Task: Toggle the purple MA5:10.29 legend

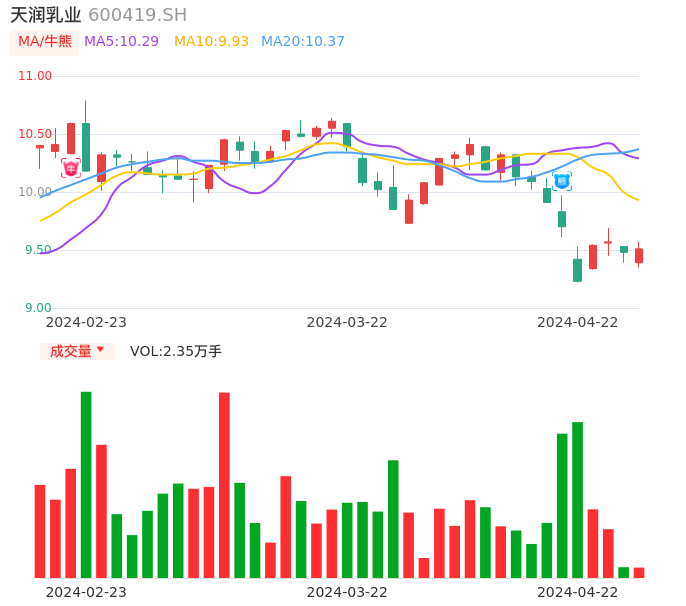Action: tap(121, 42)
